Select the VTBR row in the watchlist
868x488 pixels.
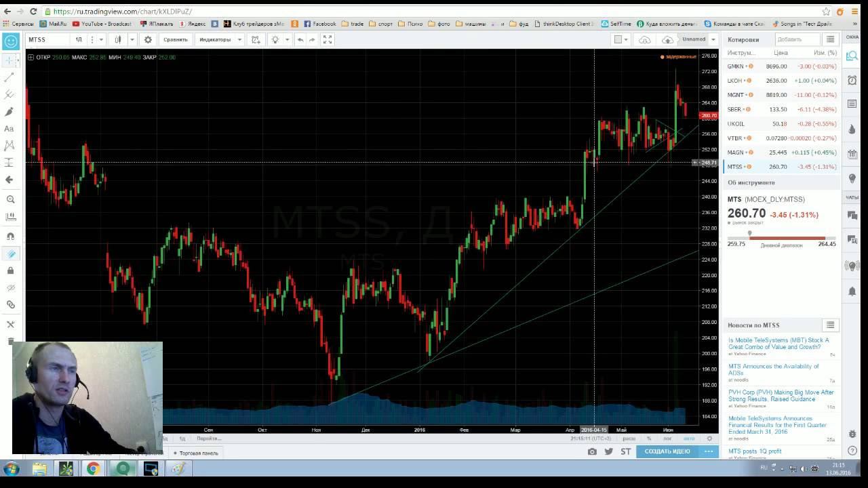781,138
